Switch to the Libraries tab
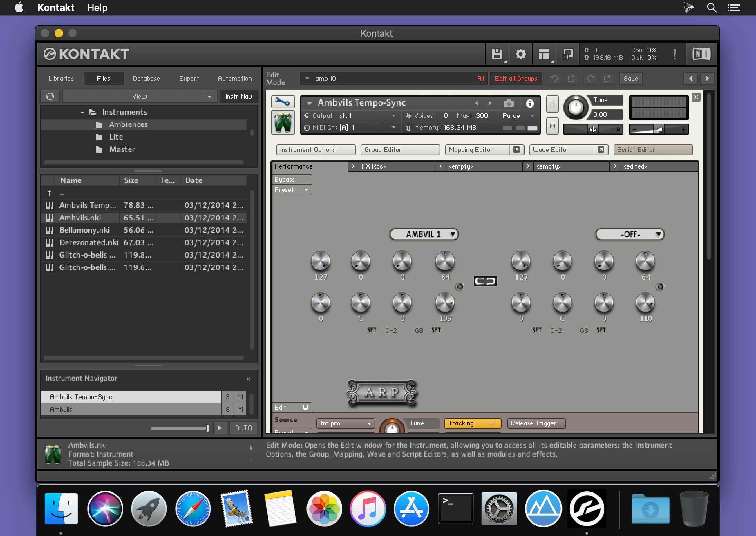 click(x=61, y=78)
